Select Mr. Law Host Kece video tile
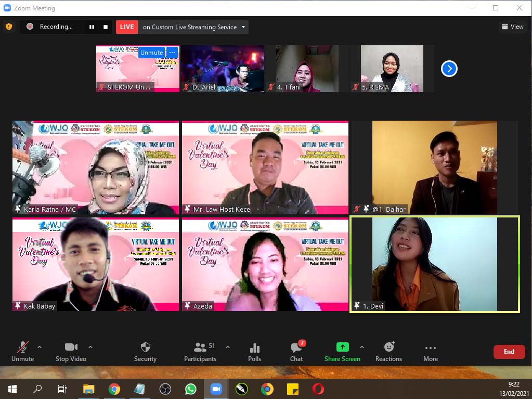The height and width of the screenshot is (399, 532). [265, 168]
